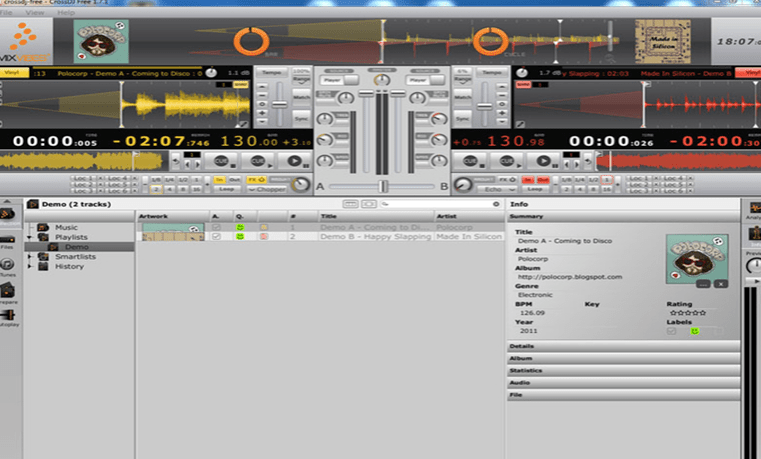This screenshot has height=459, width=761.
Task: Click the browser search field
Action: [x=440, y=204]
